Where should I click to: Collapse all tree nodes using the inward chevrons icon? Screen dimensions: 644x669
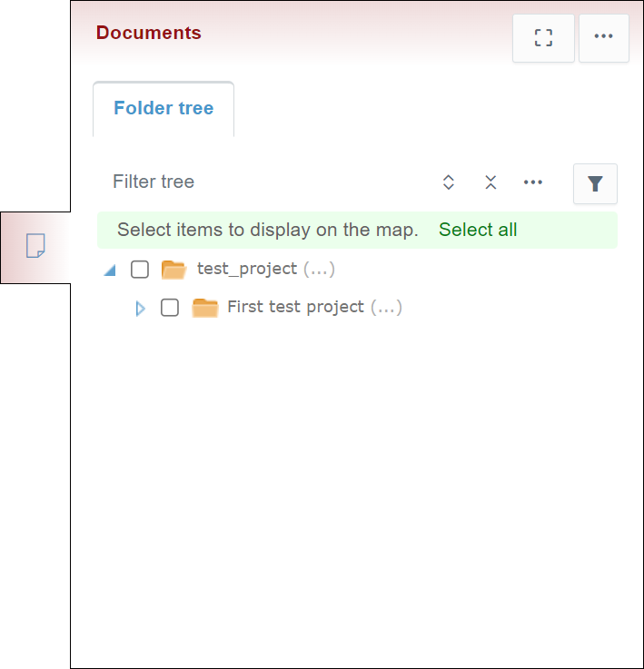point(490,182)
